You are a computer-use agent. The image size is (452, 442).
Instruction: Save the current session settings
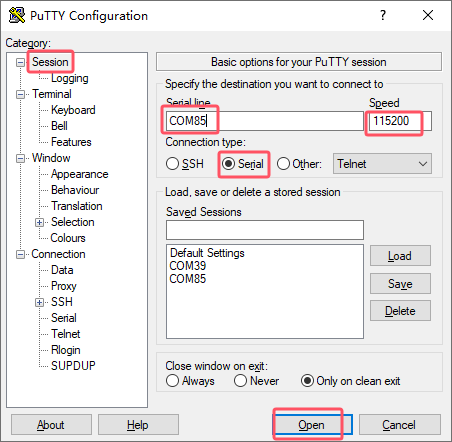point(400,284)
